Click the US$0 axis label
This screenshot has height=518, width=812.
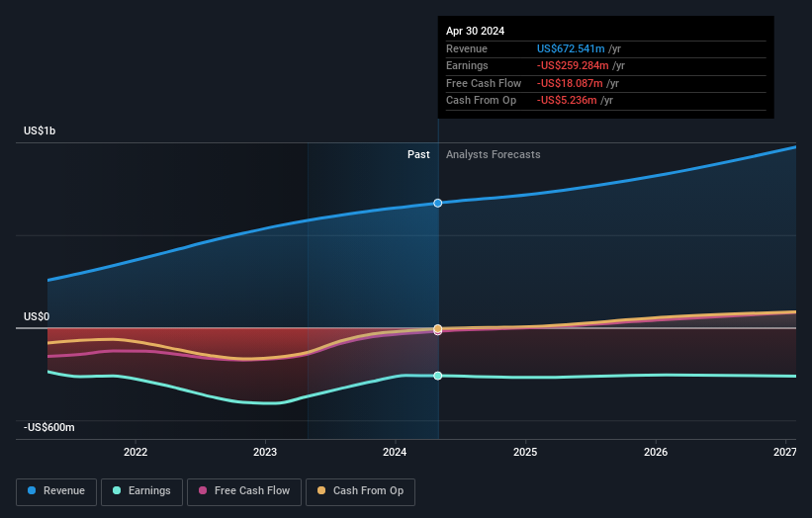click(x=37, y=316)
